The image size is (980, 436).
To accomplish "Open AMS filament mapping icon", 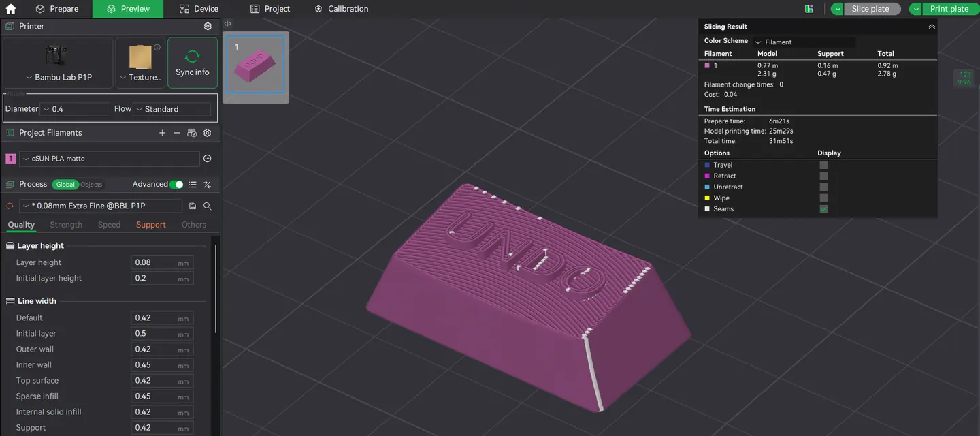I will pyautogui.click(x=192, y=133).
